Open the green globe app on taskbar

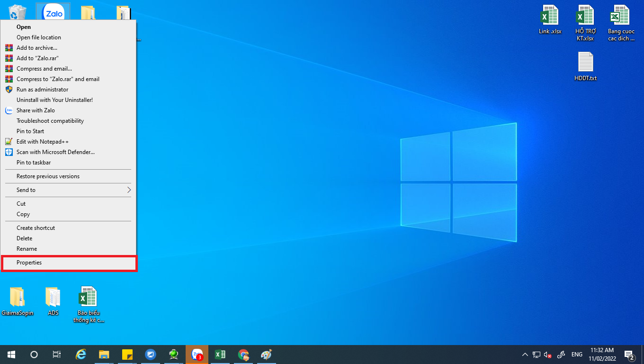[173, 355]
